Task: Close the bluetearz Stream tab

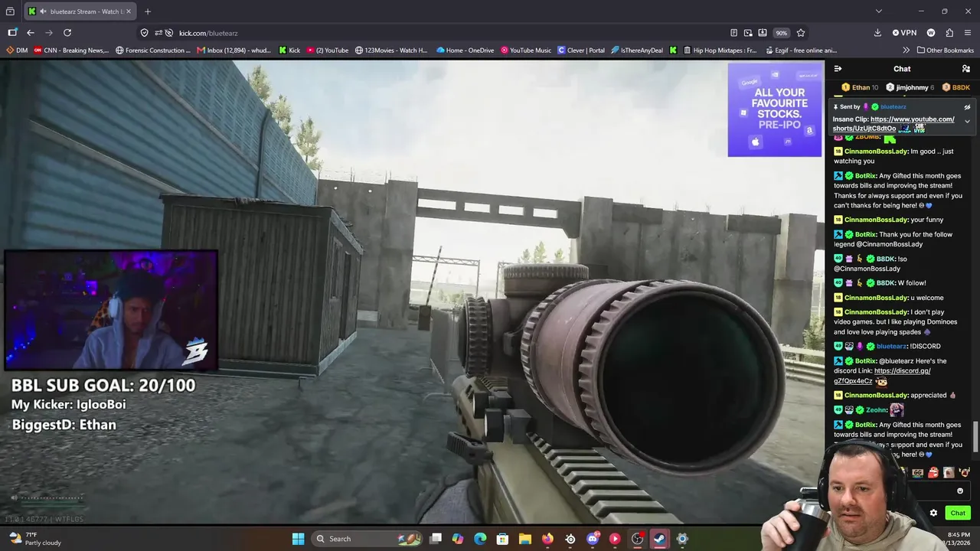Action: (x=129, y=11)
